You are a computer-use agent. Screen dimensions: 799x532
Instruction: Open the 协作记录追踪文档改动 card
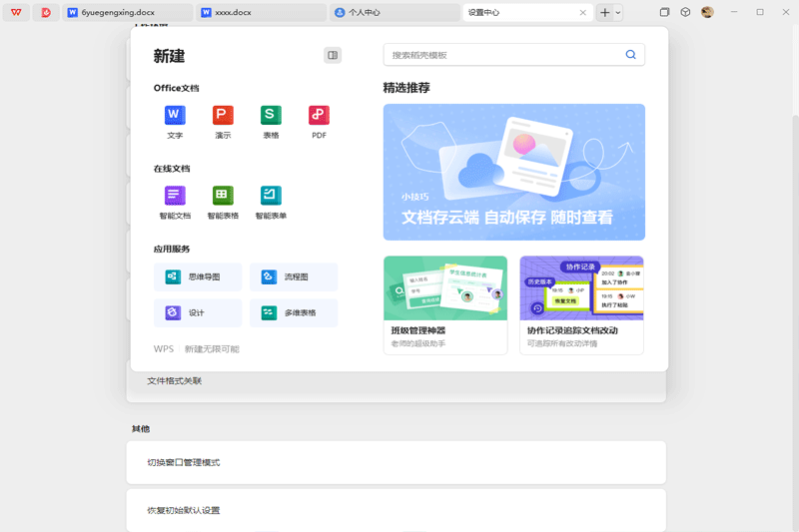point(581,304)
